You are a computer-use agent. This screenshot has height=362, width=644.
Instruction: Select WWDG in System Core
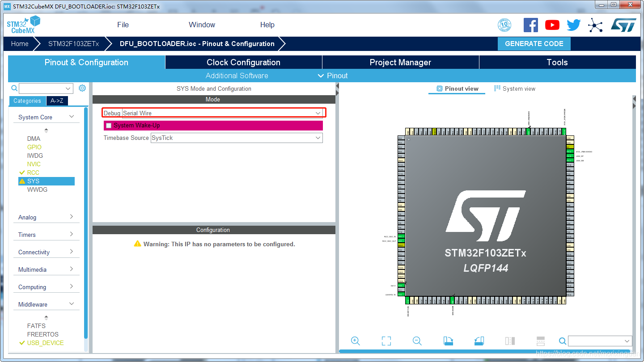click(x=37, y=189)
